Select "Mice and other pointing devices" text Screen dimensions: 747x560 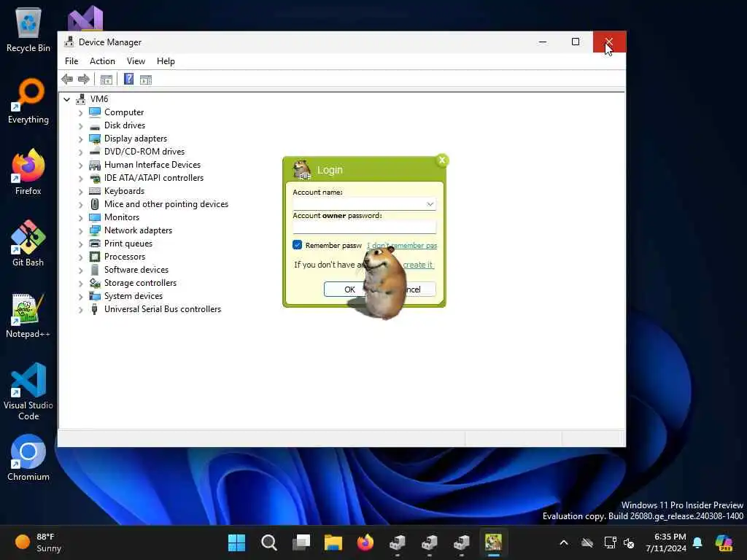pos(166,204)
